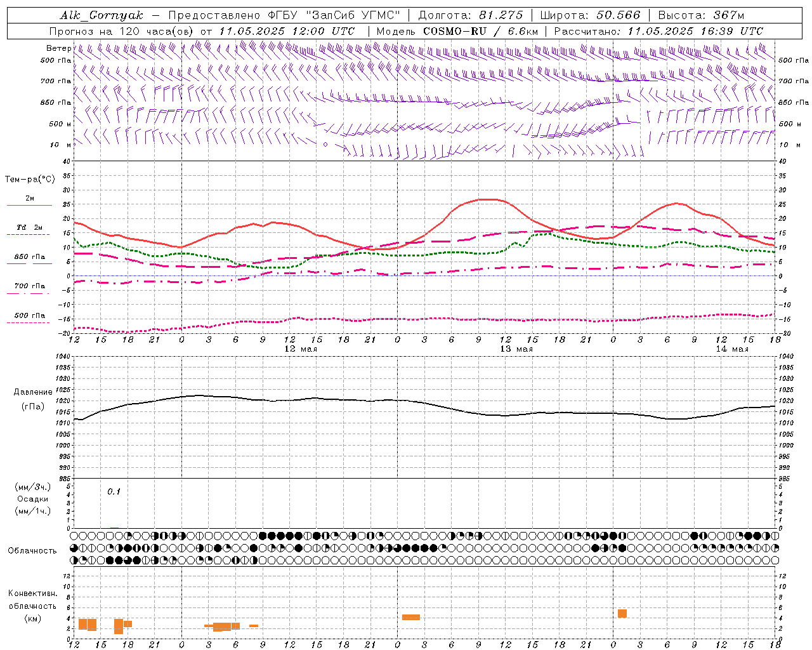
Task: Click the orange convective bar after 14 мая midnight
Action: (622, 613)
